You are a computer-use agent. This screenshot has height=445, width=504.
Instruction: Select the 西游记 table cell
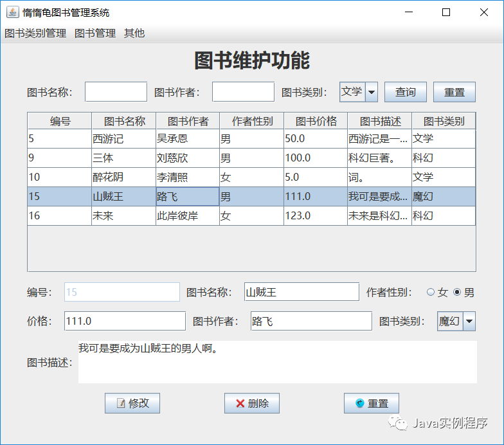click(123, 139)
